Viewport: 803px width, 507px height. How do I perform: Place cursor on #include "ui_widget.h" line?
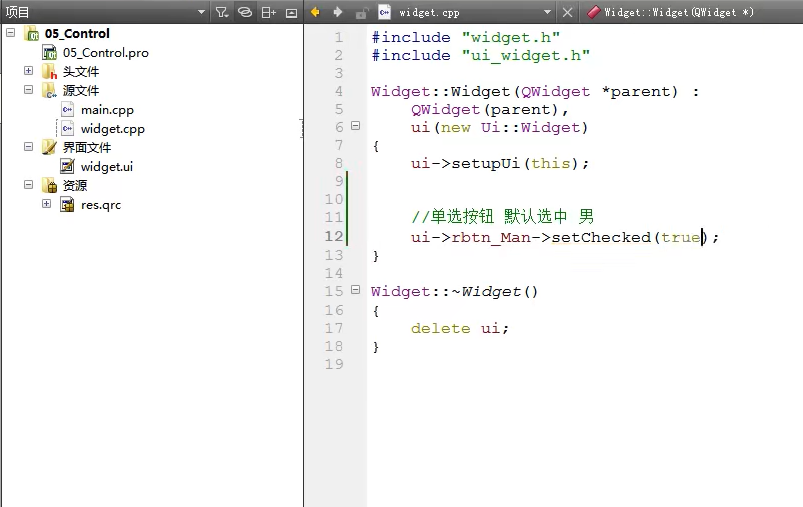pos(480,55)
